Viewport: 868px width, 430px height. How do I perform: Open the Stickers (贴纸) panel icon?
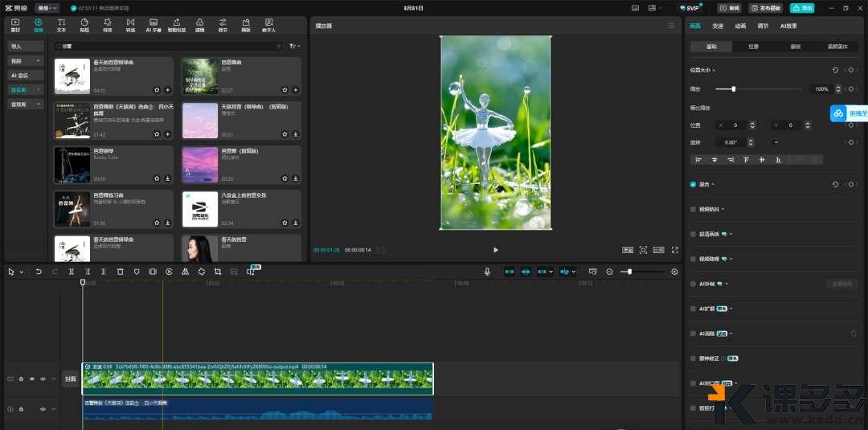coord(84,24)
